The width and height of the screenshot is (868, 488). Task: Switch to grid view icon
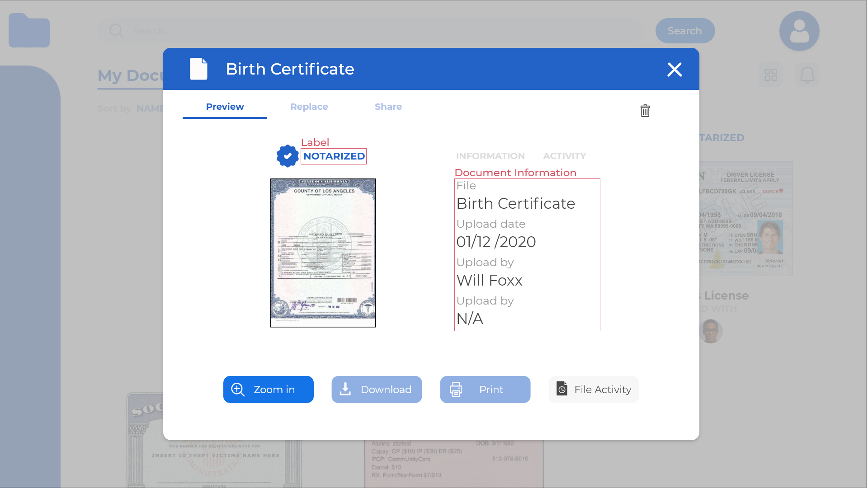pyautogui.click(x=770, y=75)
